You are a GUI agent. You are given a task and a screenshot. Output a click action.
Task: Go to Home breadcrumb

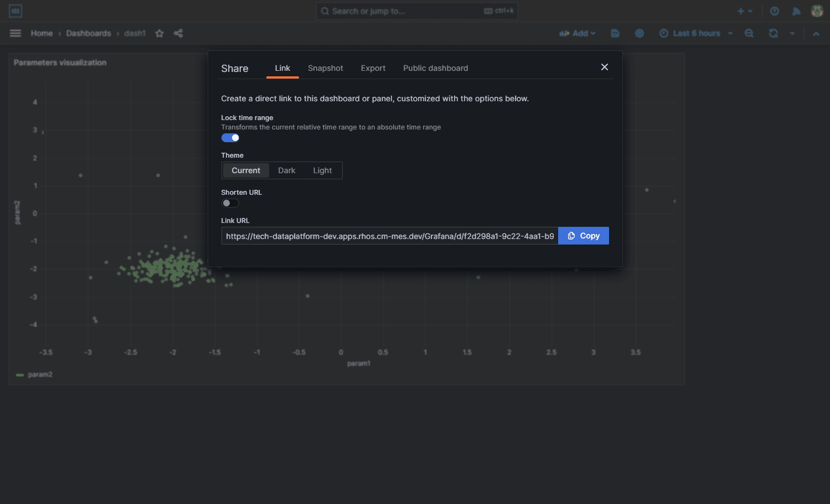(x=42, y=33)
